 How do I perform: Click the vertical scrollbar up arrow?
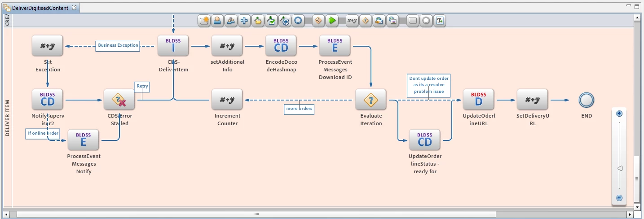[637, 18]
